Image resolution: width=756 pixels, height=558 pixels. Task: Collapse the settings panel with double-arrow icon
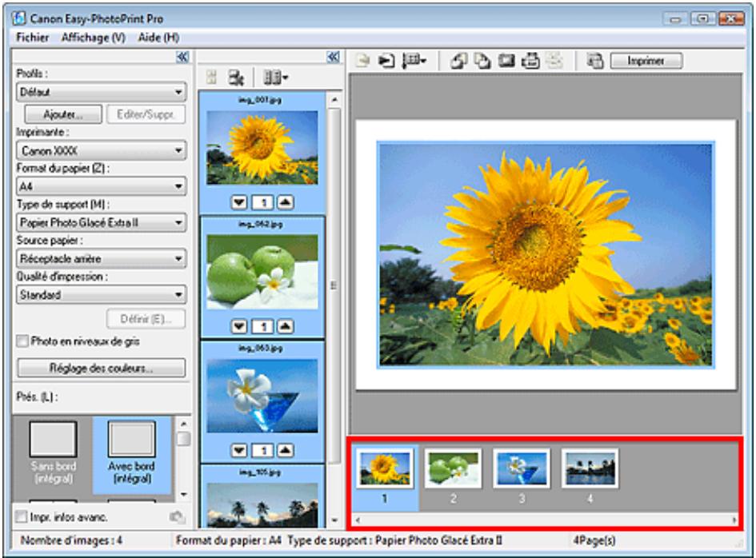pyautogui.click(x=182, y=57)
